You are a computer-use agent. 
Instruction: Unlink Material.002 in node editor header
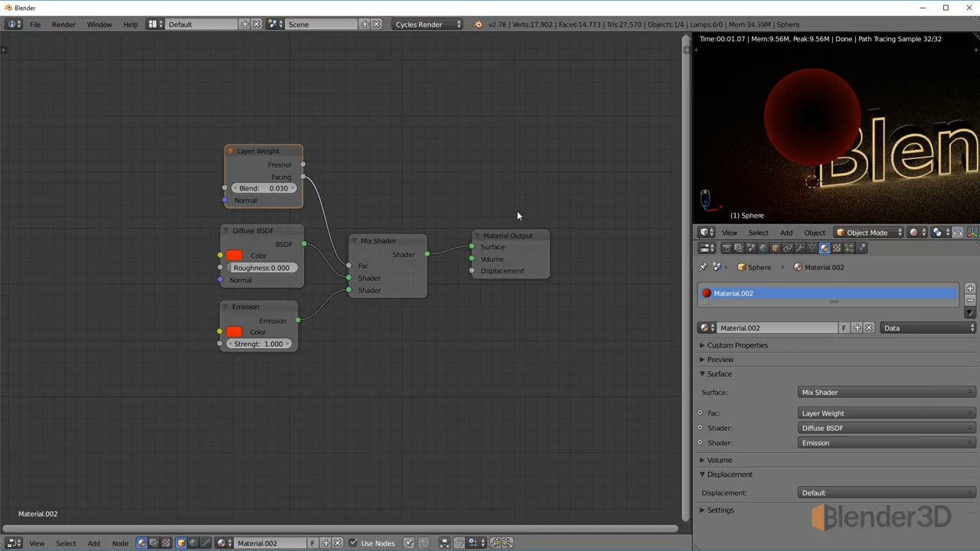[x=338, y=543]
